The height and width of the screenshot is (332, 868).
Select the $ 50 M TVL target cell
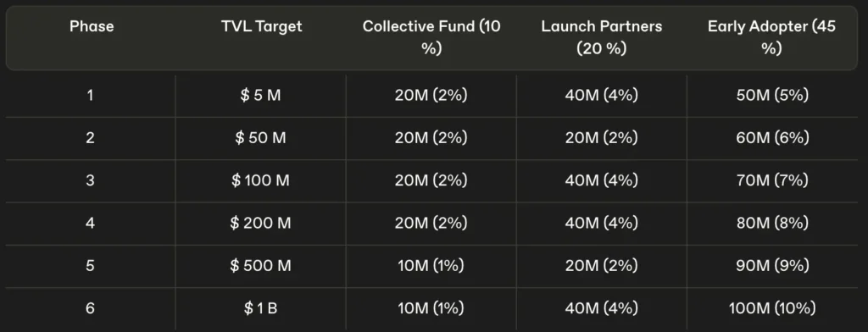click(x=261, y=138)
